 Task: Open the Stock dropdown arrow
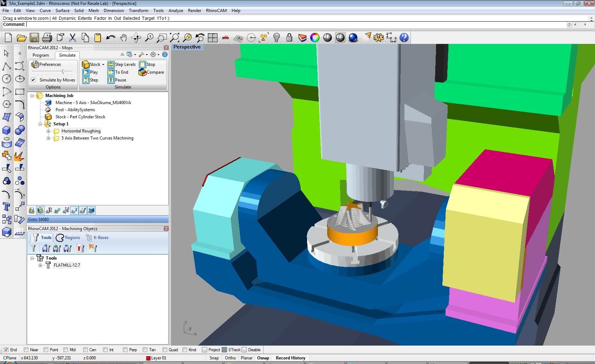[x=103, y=64]
